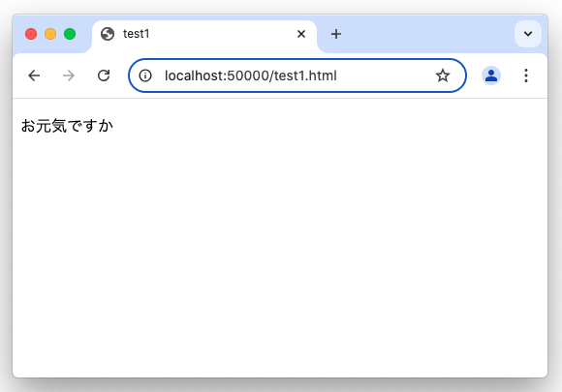Open a new tab with the plus button

[336, 34]
